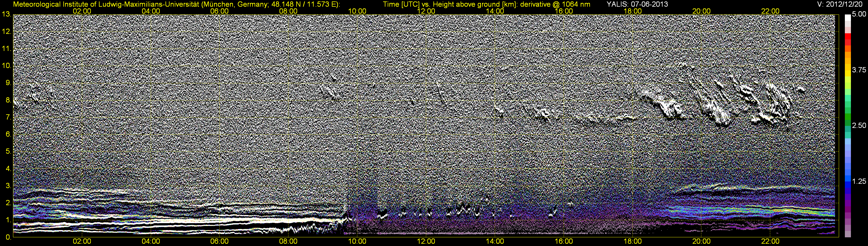Image resolution: width=868 pixels, height=246 pixels.
Task: Click the 04:00 label on the top time axis
Action: click(x=151, y=11)
